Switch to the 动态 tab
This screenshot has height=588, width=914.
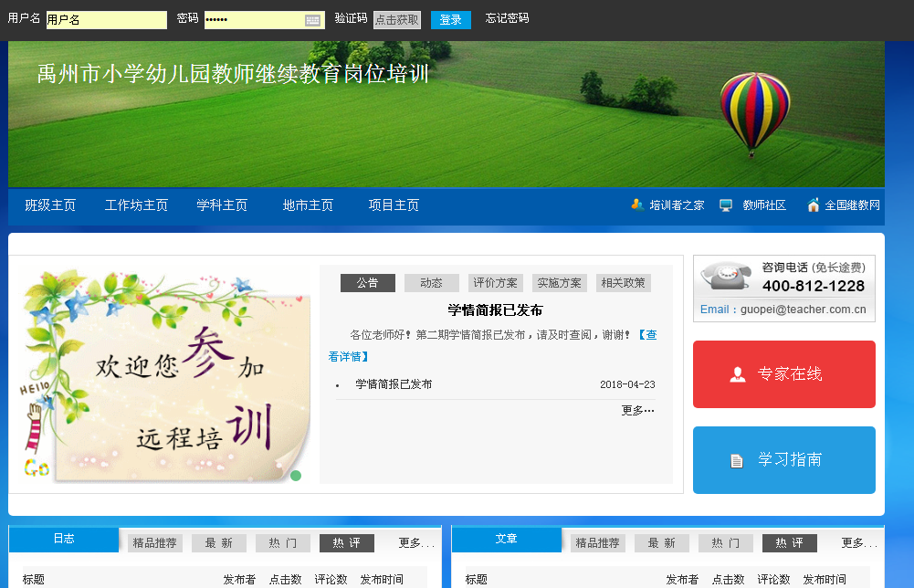tap(431, 283)
